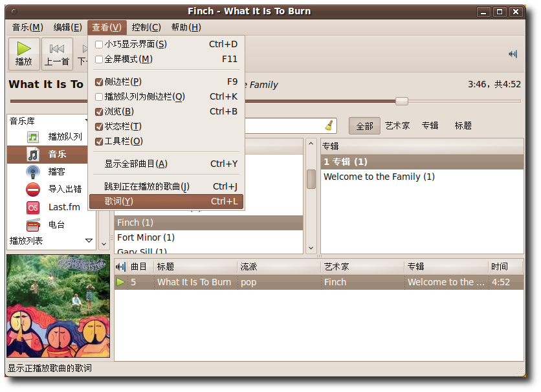Click the 标题 search filter
Screen dimensions: 541x392
coord(463,126)
